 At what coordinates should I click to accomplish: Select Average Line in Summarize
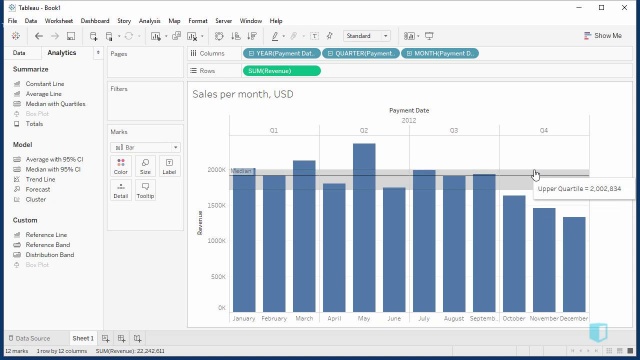tap(44, 94)
